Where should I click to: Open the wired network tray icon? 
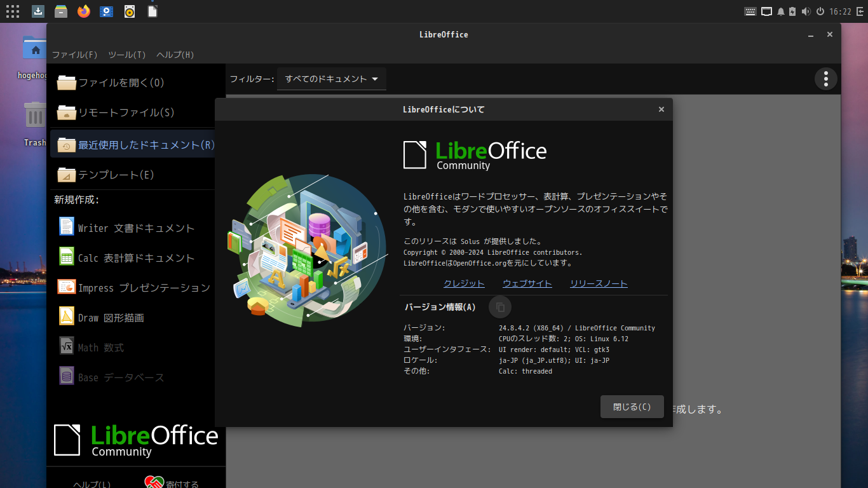point(767,11)
